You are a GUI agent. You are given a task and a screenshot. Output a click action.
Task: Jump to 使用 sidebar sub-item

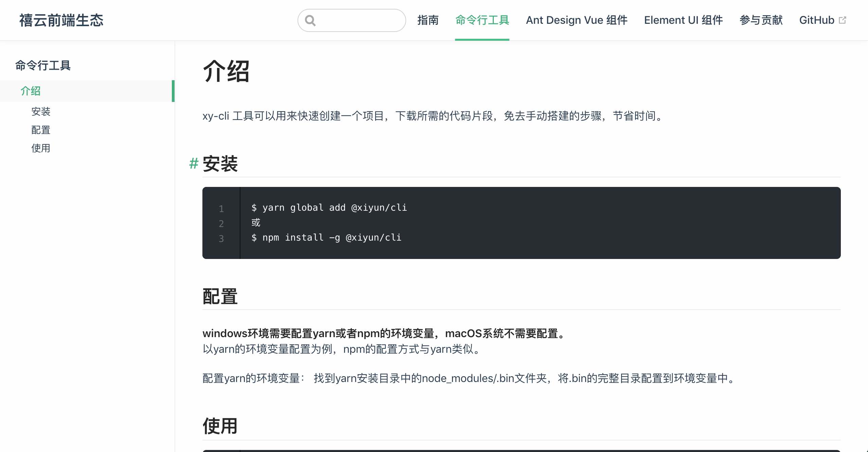click(x=41, y=148)
